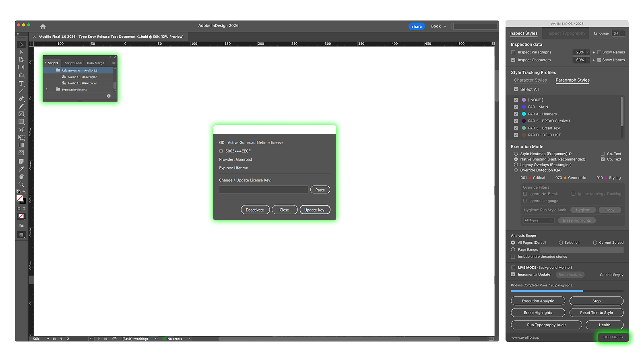Go to first page in status bar

54,339
